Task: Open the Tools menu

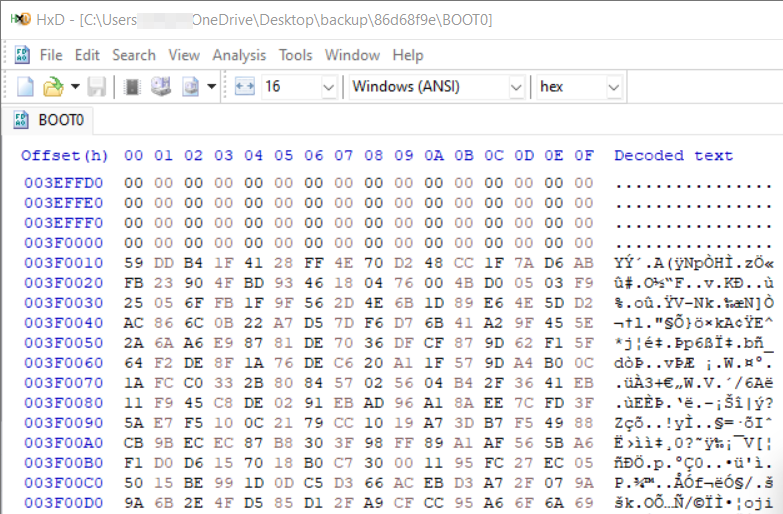Action: tap(296, 55)
